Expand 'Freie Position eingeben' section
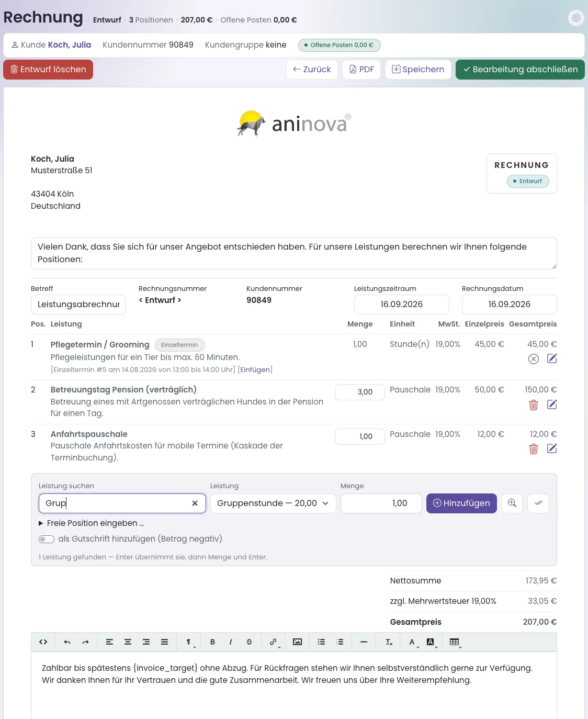The height and width of the screenshot is (719, 588). tap(91, 523)
